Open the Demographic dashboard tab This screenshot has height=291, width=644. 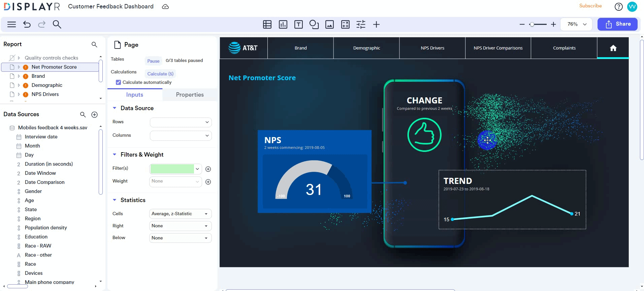pos(366,48)
